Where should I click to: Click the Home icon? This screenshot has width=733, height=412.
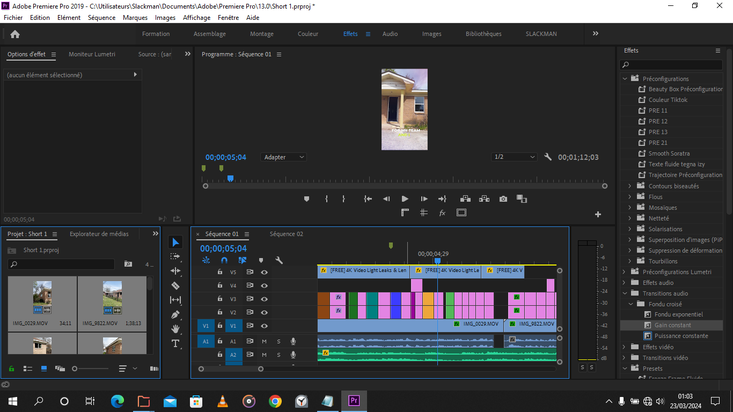15,34
